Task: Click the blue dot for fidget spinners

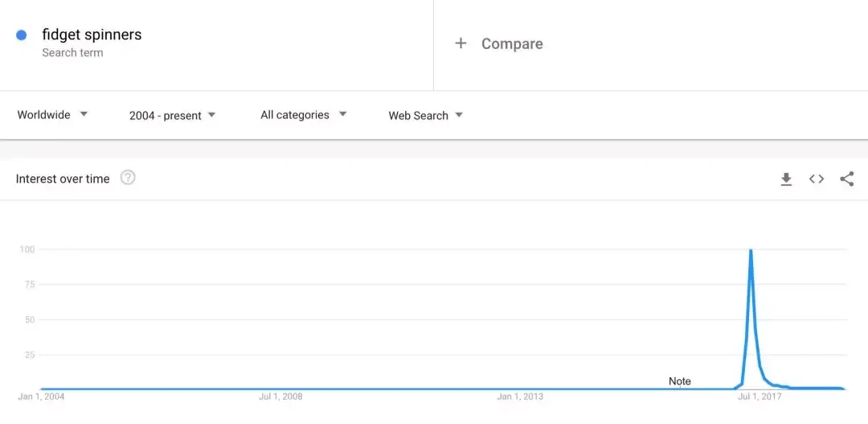Action: (x=22, y=35)
